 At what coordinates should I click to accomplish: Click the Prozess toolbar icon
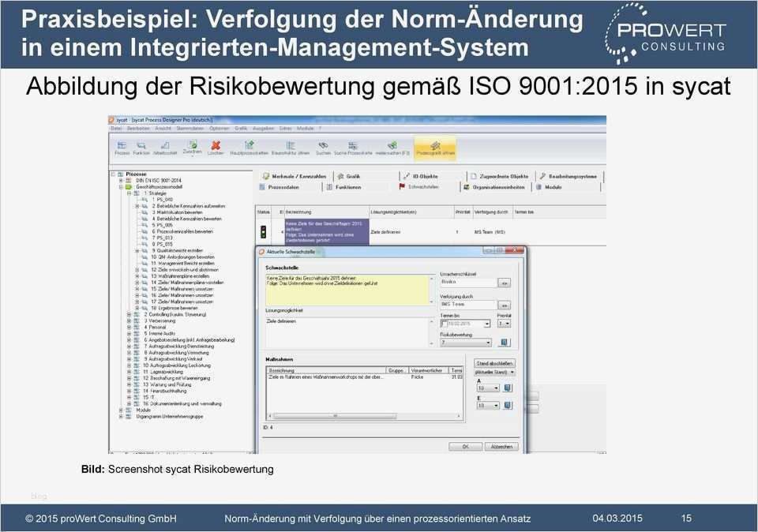[x=122, y=145]
